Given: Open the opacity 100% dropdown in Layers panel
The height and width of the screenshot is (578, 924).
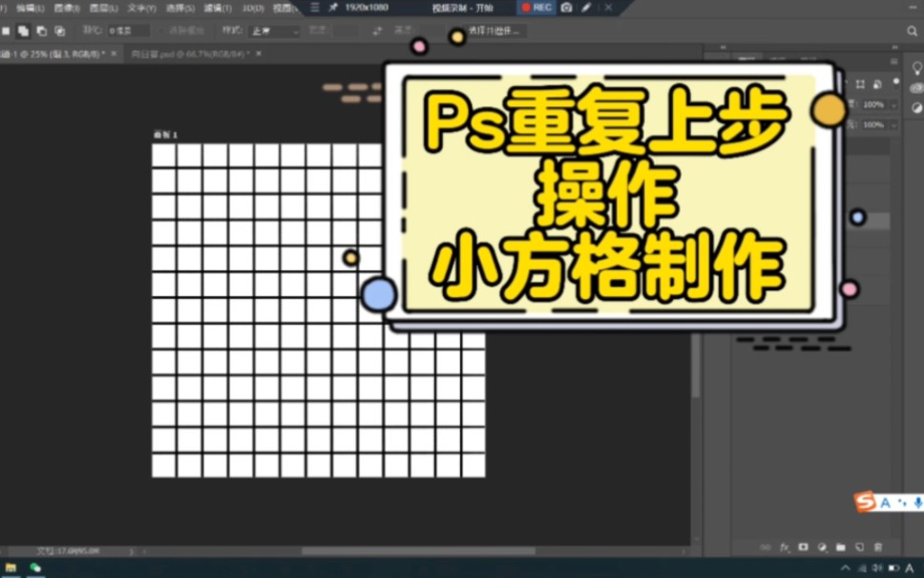Looking at the screenshot, I should (x=893, y=106).
